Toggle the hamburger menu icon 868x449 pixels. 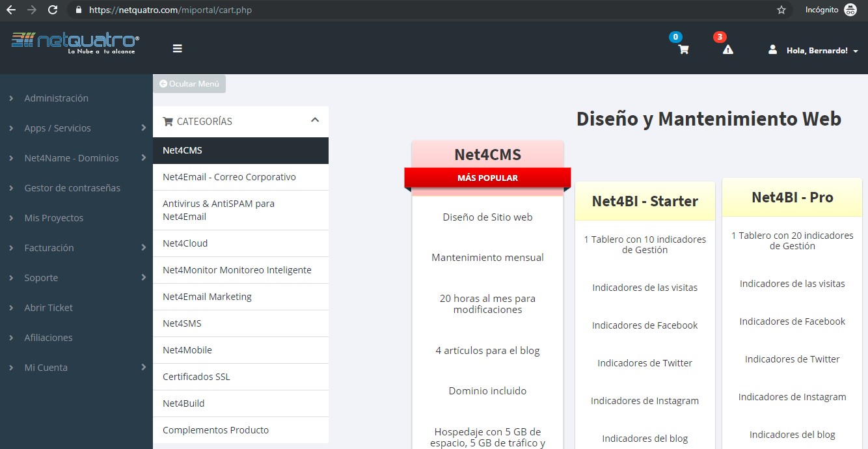click(177, 48)
